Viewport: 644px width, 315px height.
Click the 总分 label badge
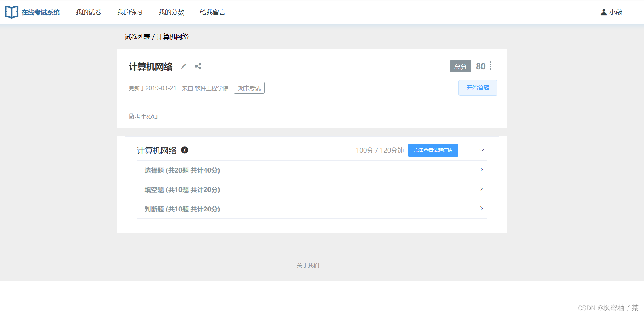click(x=461, y=66)
